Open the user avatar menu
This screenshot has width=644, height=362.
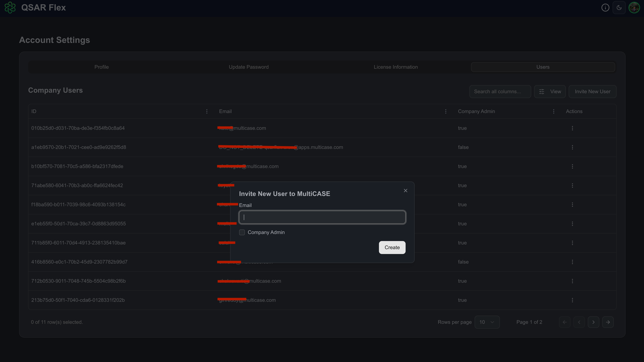click(x=634, y=8)
